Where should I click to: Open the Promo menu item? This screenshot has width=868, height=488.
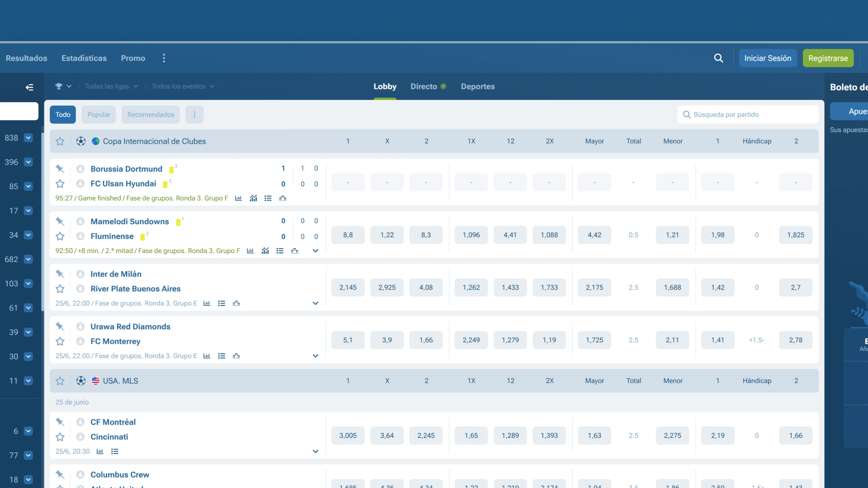pyautogui.click(x=133, y=58)
